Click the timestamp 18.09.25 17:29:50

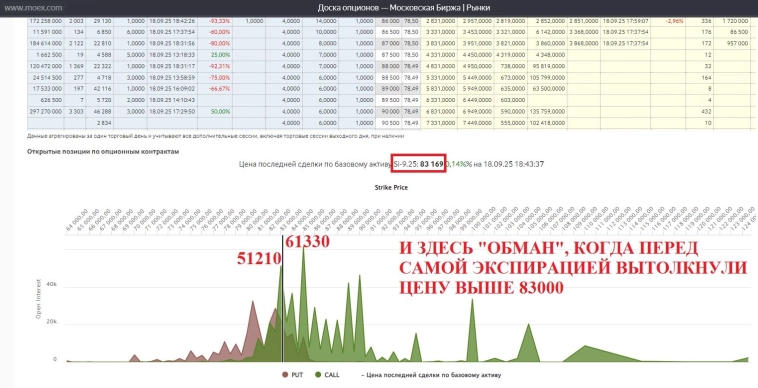tap(172, 111)
